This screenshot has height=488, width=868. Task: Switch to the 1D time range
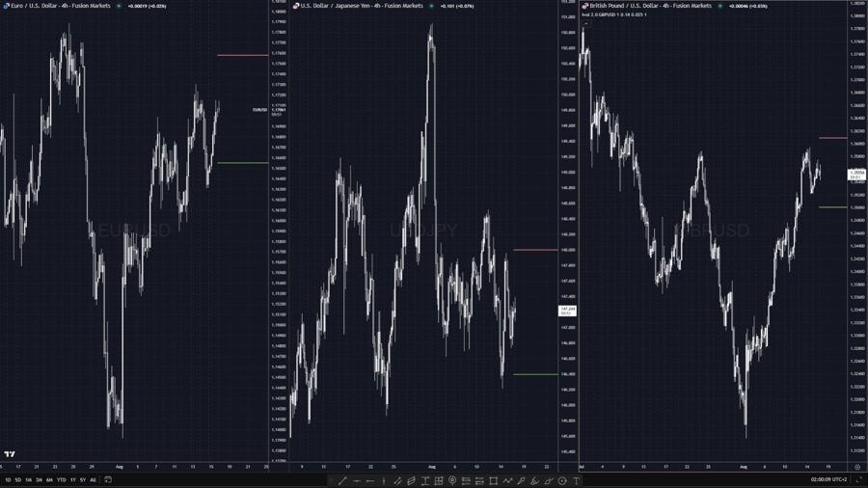[x=8, y=479]
